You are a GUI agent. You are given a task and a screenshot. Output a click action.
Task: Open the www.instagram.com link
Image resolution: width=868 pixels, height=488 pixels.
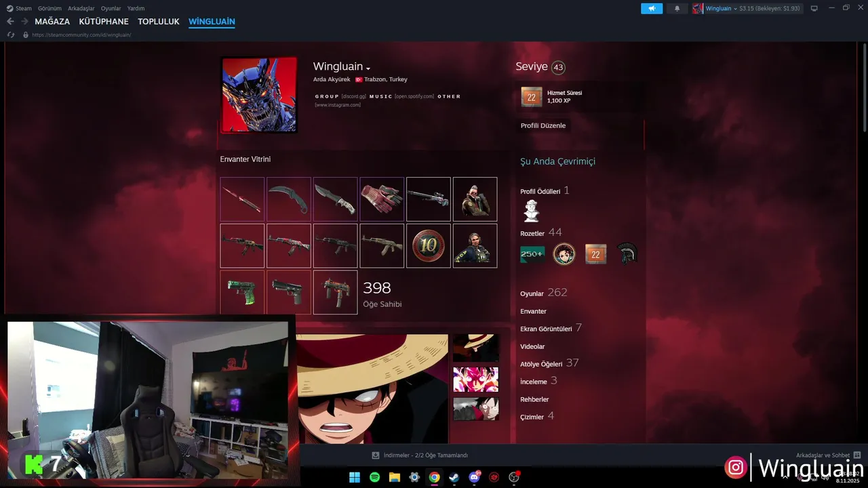[338, 105]
